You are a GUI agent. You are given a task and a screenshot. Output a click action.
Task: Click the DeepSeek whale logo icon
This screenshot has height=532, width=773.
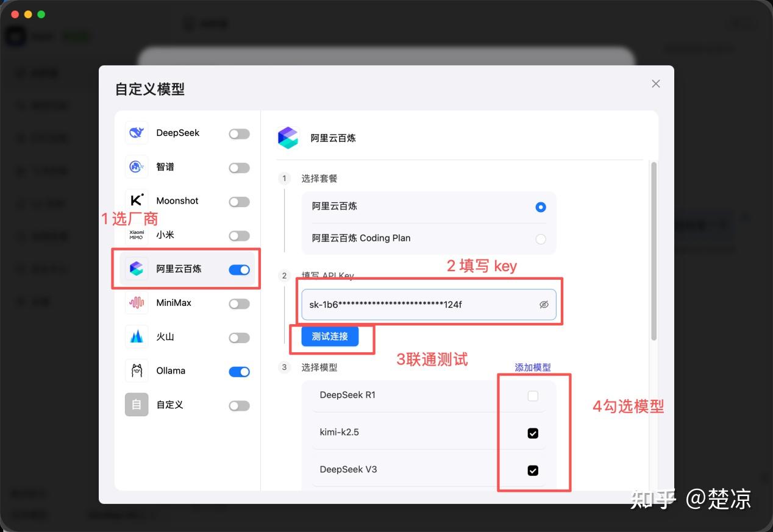coord(137,133)
